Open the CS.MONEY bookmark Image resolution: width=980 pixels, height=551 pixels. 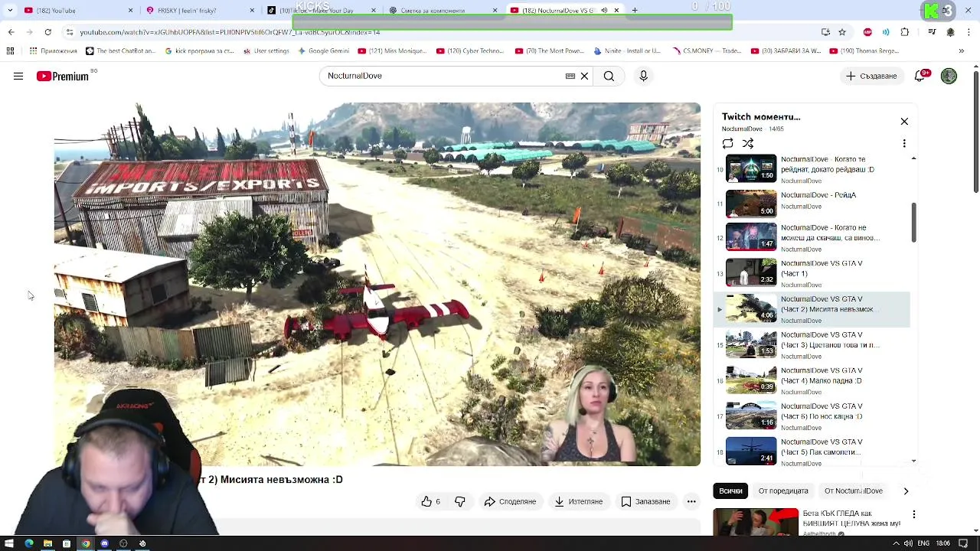[707, 51]
